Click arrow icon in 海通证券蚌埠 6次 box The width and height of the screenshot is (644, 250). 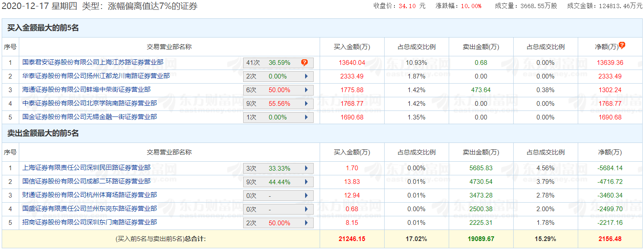tap(306, 90)
